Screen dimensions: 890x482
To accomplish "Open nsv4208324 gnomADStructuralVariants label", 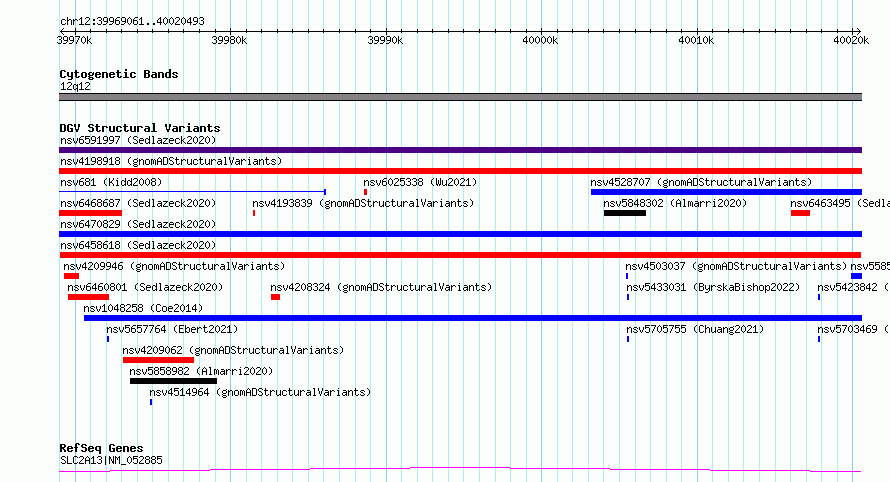I will click(381, 287).
